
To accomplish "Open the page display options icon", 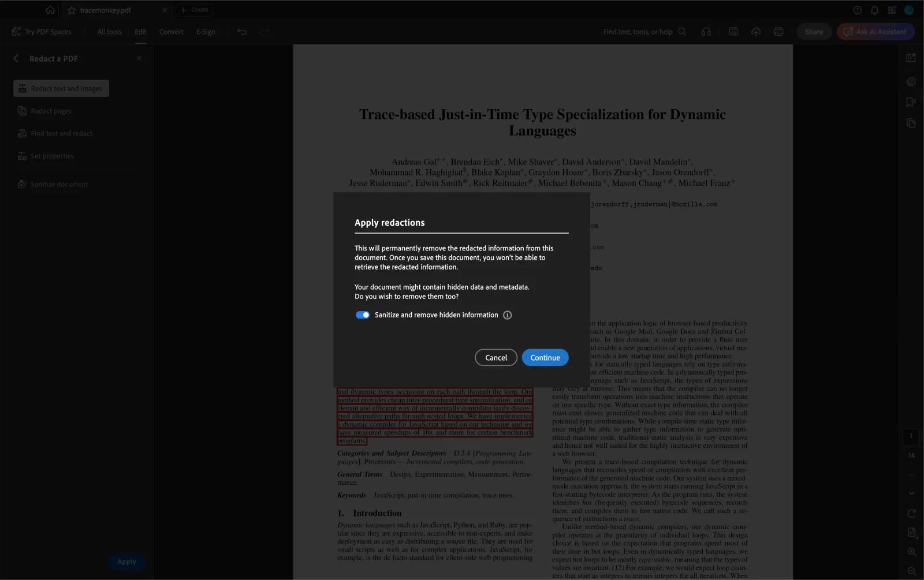I will click(911, 532).
